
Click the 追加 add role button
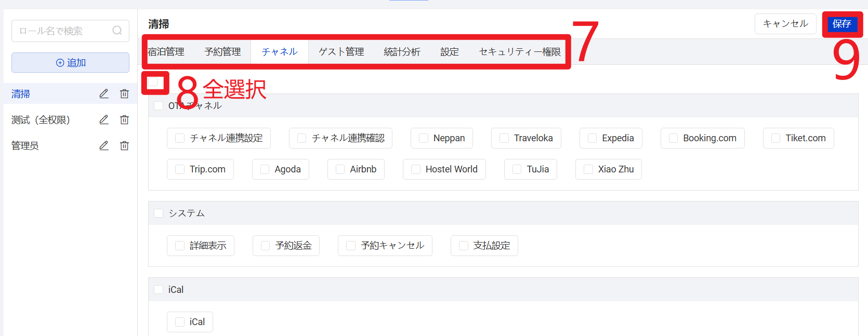click(70, 62)
